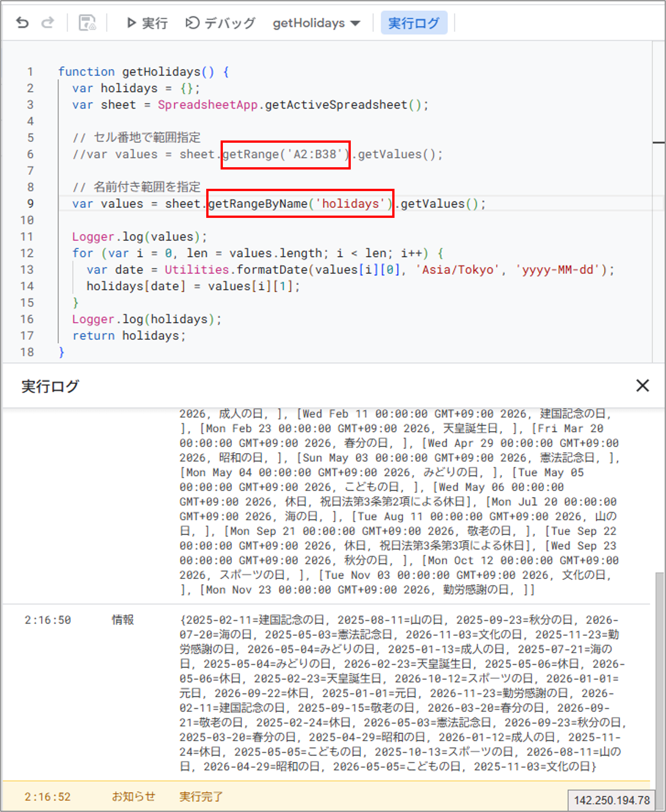Open the getHolidays function selector dropdown
666x812 pixels.
(x=308, y=23)
